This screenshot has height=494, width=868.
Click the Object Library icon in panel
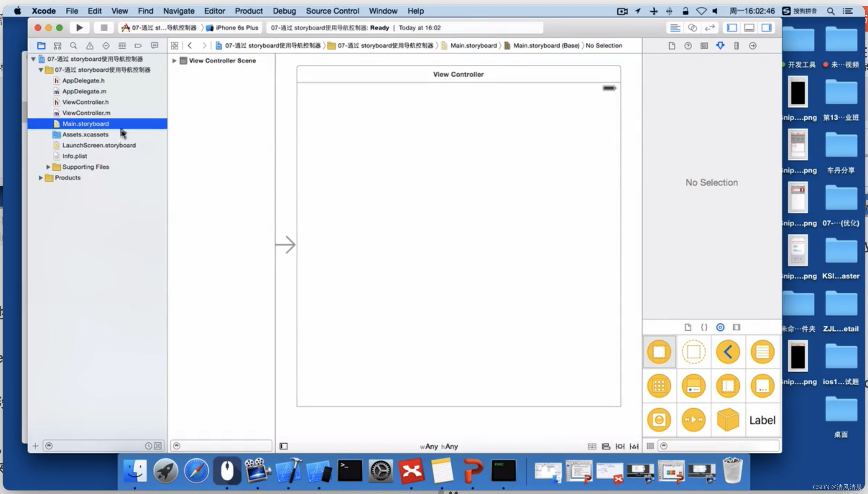pos(720,327)
